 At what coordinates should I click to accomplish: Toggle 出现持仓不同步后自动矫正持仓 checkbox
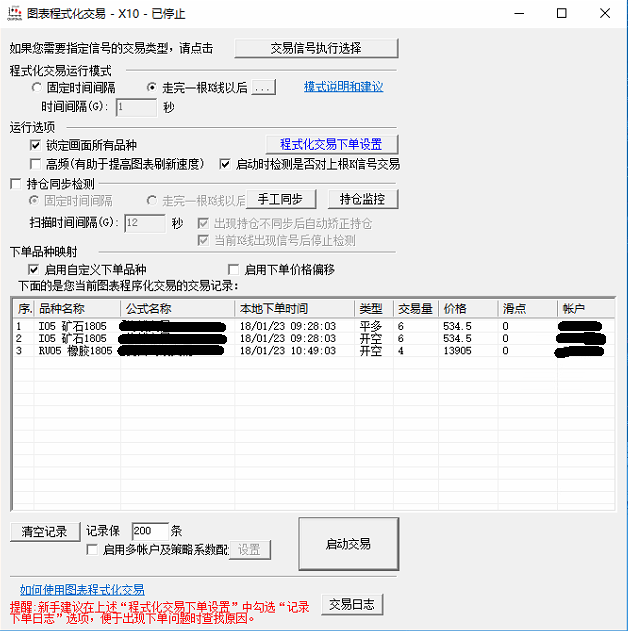[203, 223]
